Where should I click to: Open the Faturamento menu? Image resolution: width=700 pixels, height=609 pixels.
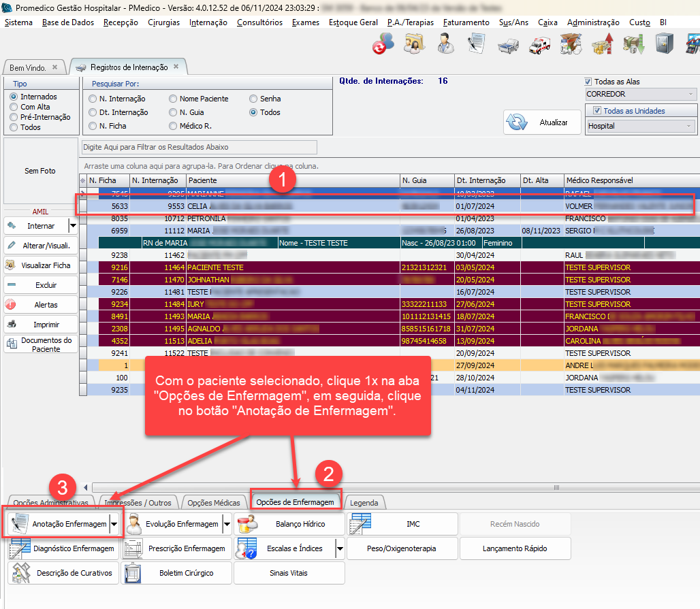click(466, 22)
